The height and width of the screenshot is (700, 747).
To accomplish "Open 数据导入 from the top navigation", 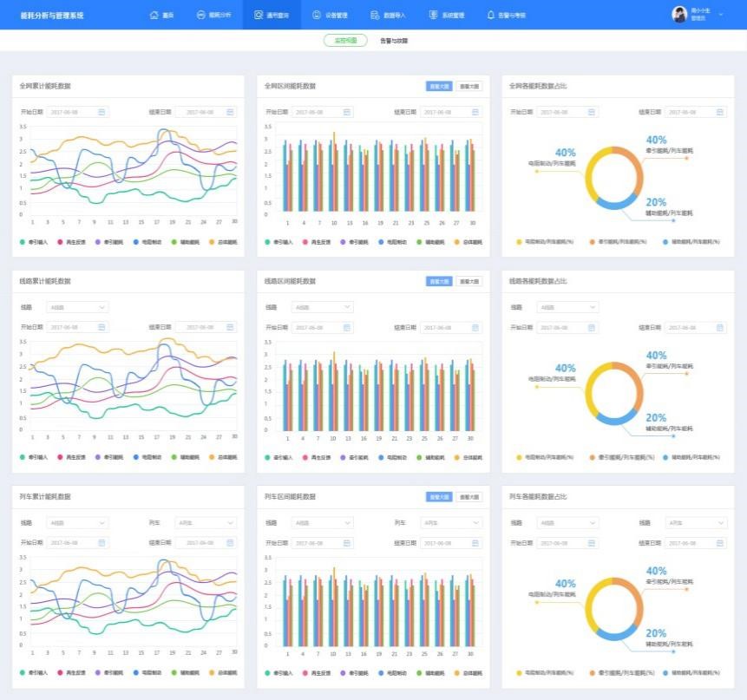I will click(387, 15).
